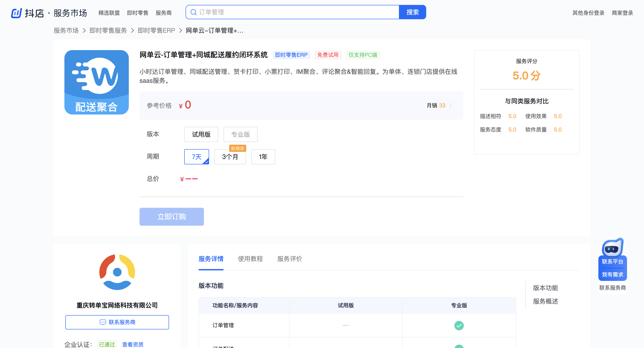Click the 订单管理 table row label
644x348 pixels.
223,325
